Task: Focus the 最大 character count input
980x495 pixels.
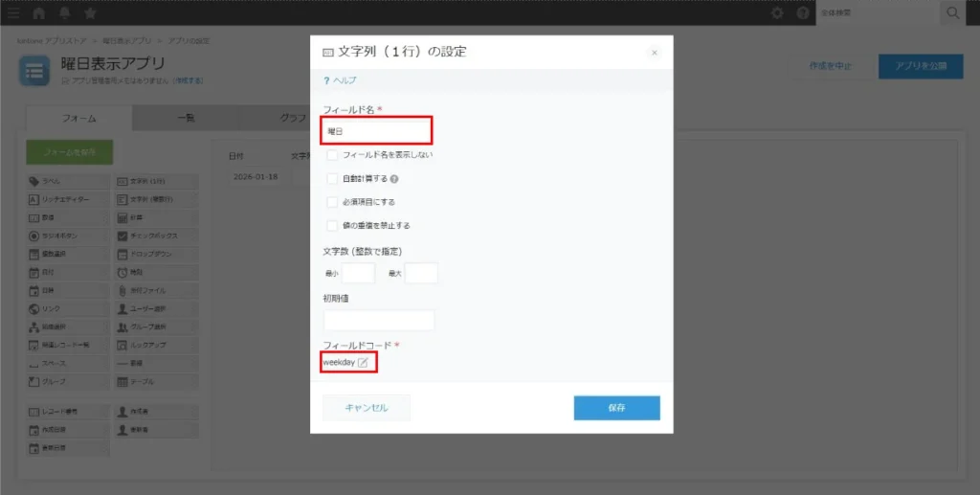Action: 421,273
